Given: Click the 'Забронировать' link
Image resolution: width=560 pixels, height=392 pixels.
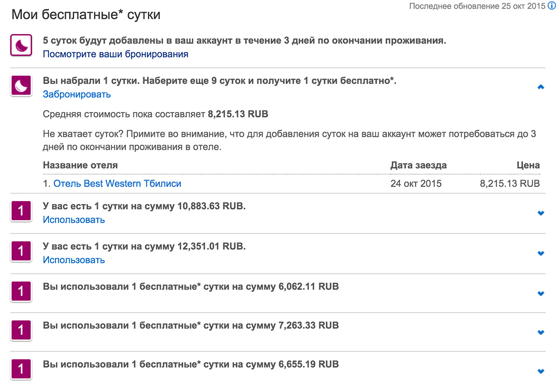Looking at the screenshot, I should point(77,94).
